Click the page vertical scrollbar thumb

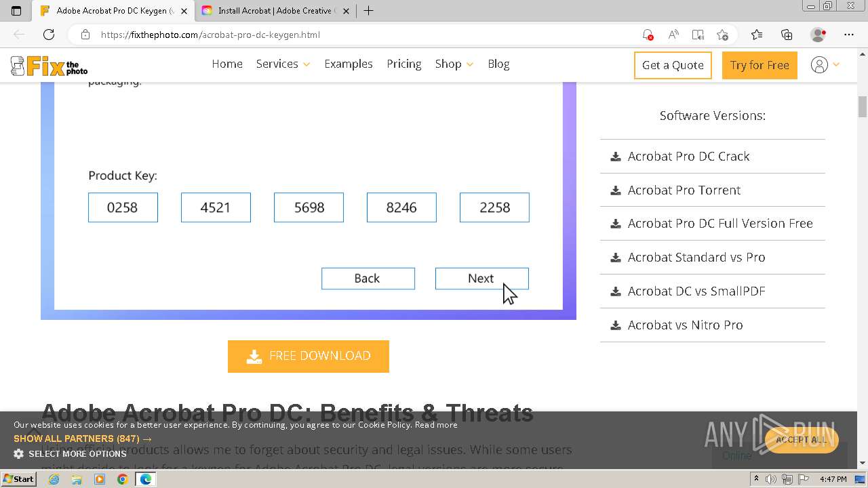[863, 106]
